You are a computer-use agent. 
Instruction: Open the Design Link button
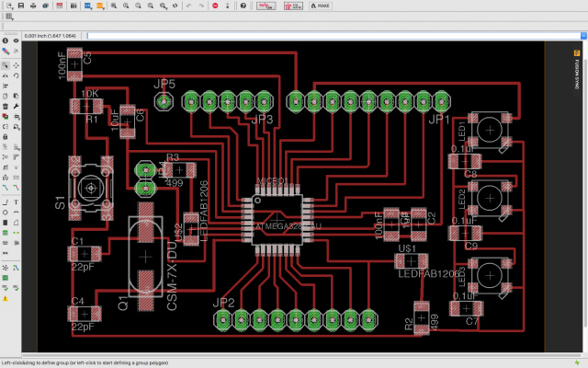266,6
